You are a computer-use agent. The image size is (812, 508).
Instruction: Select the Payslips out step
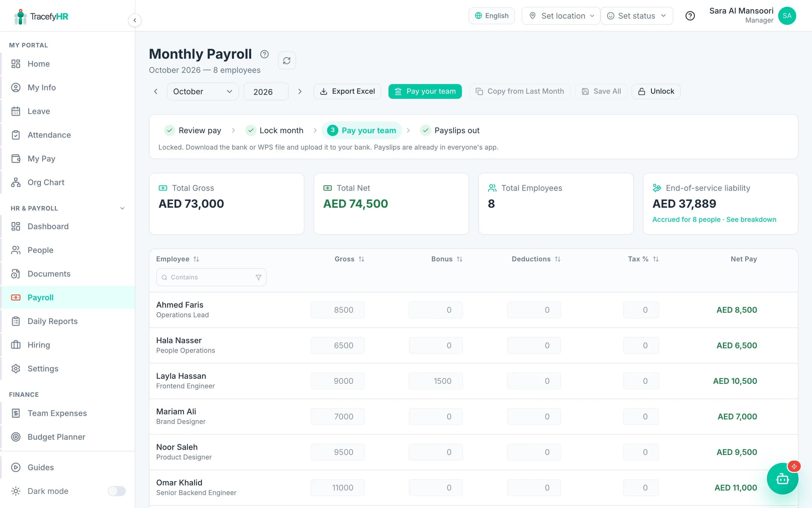click(450, 130)
